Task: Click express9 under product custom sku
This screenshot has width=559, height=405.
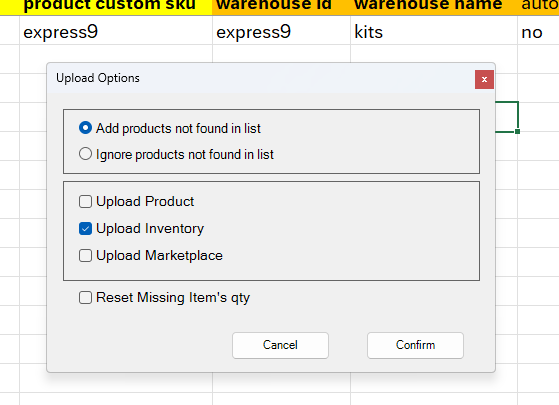Action: (x=116, y=31)
